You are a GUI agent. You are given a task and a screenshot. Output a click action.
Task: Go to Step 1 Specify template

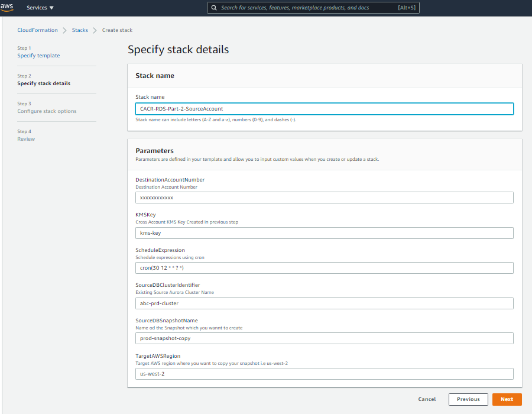(x=38, y=55)
